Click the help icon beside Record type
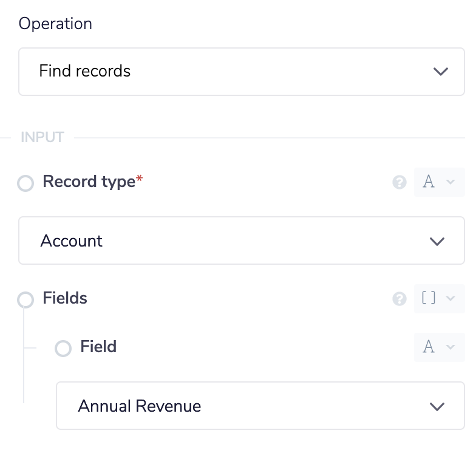476x453 pixels. point(399,182)
